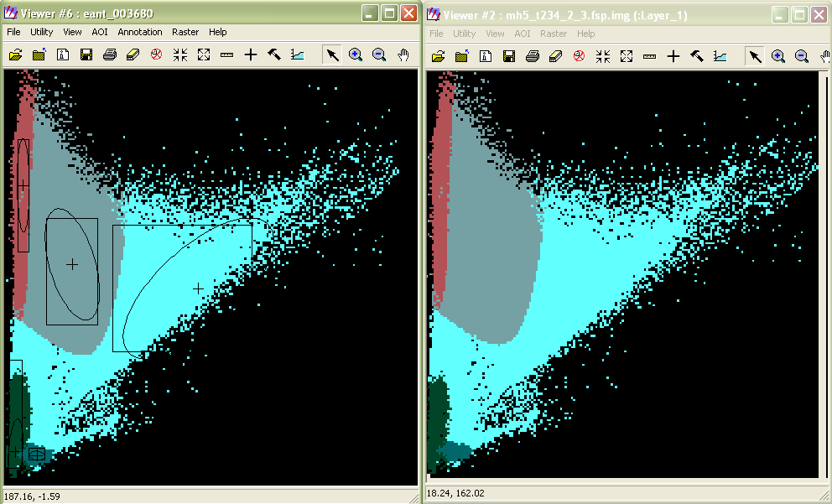Select measure ruler tool in Viewer #6
832x504 pixels.
(x=226, y=55)
